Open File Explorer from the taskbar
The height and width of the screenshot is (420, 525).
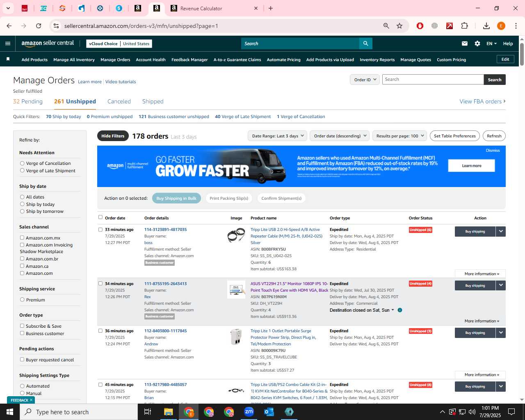(x=169, y=412)
